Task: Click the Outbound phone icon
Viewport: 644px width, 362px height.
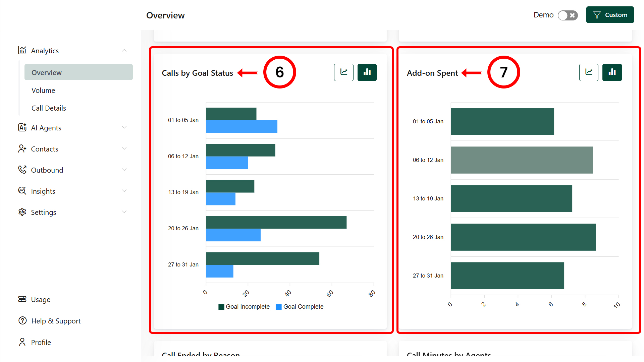Action: coord(22,170)
